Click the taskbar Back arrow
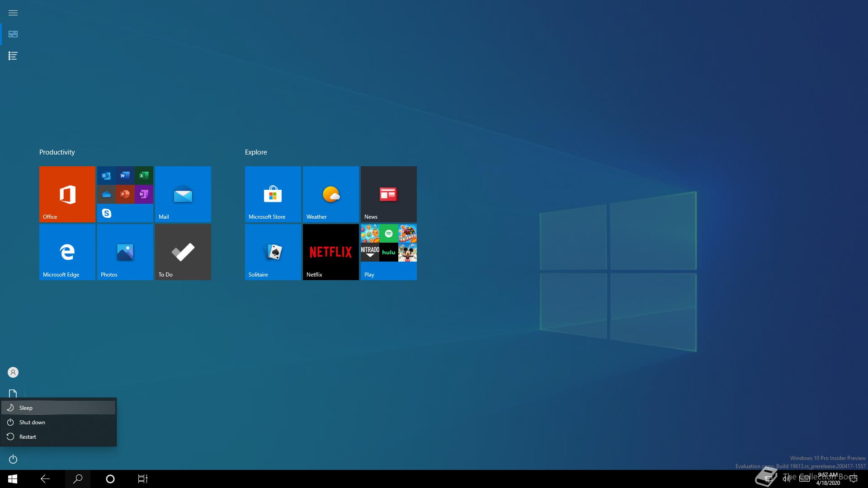Screen dimensions: 868x488 (45, 479)
